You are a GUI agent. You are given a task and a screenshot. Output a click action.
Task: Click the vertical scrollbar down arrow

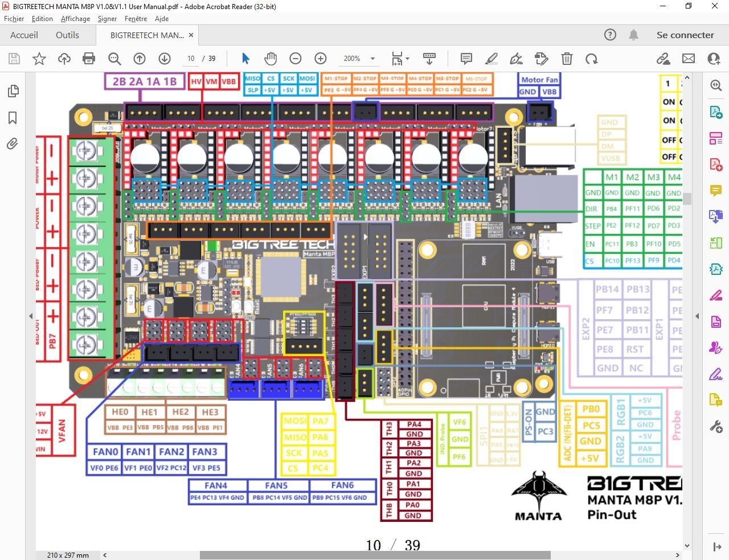[687, 546]
